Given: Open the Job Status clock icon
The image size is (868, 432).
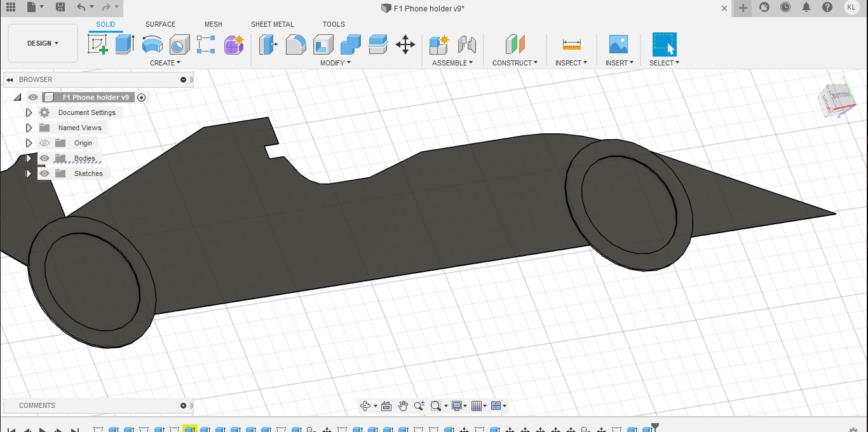Looking at the screenshot, I should [785, 8].
